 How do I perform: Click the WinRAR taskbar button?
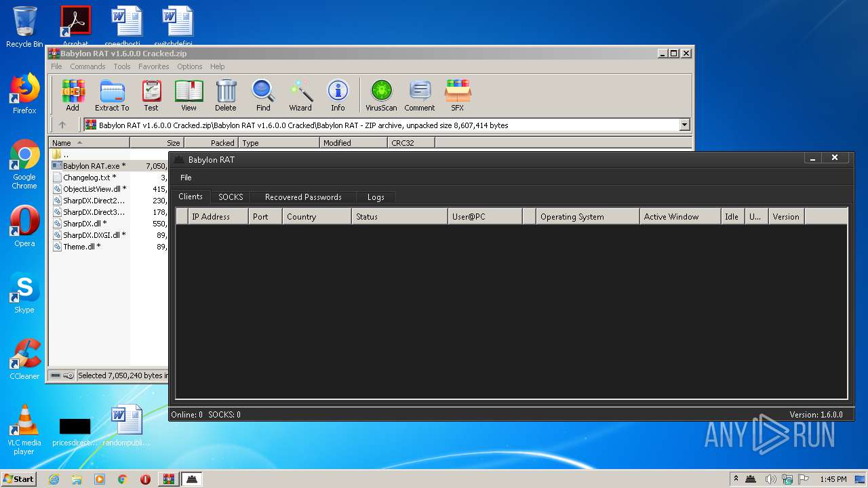[169, 479]
